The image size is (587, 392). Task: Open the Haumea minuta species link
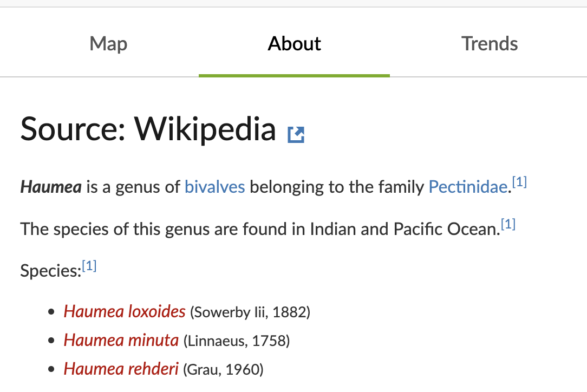click(121, 341)
